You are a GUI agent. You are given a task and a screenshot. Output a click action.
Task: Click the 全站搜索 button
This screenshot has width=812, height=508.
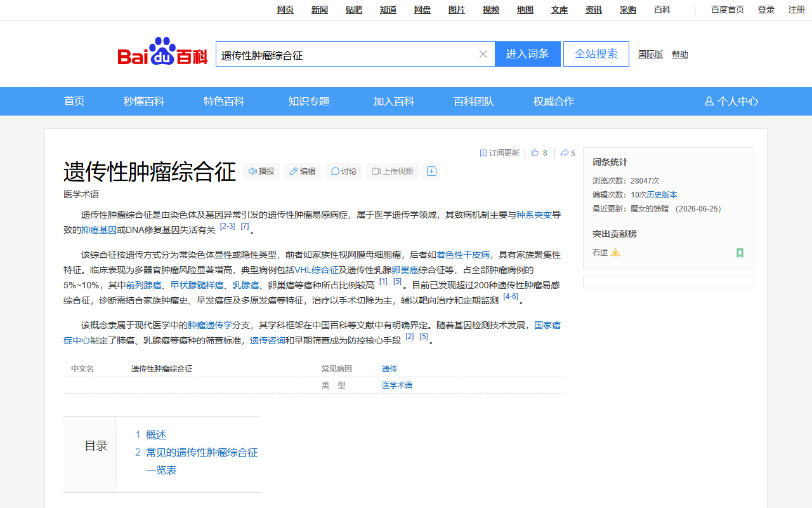(x=596, y=54)
